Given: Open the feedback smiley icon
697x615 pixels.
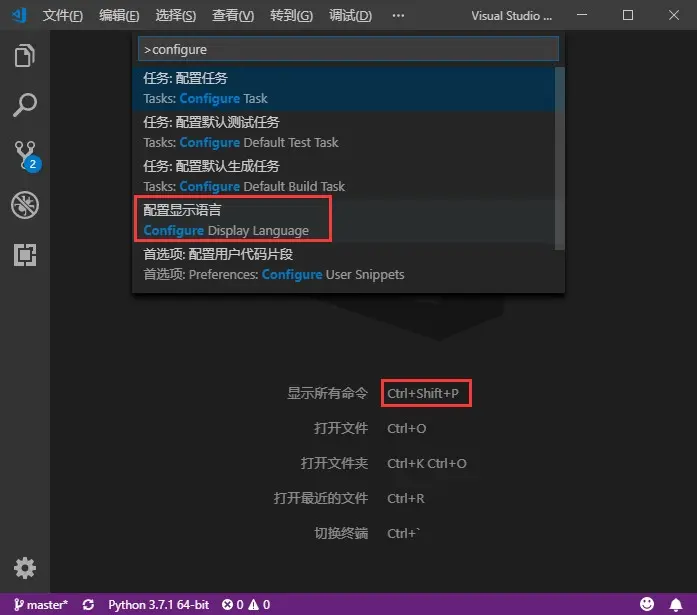Looking at the screenshot, I should [x=647, y=604].
